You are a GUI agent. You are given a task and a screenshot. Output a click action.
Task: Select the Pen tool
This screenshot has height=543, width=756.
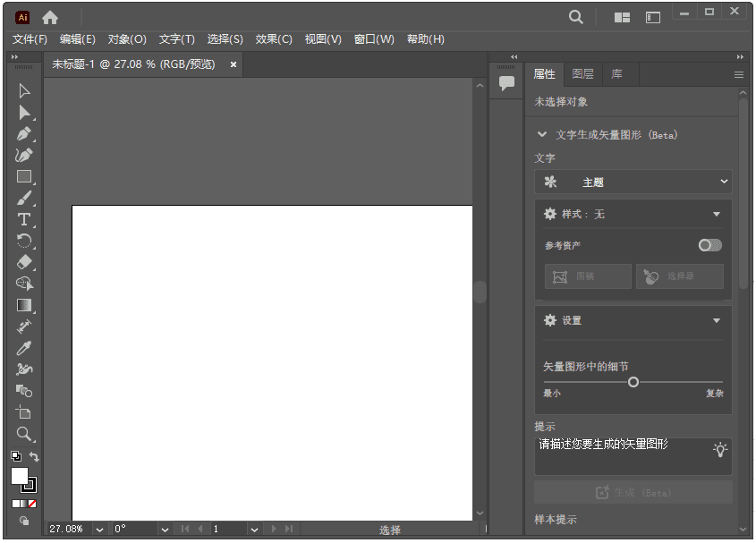coord(25,133)
